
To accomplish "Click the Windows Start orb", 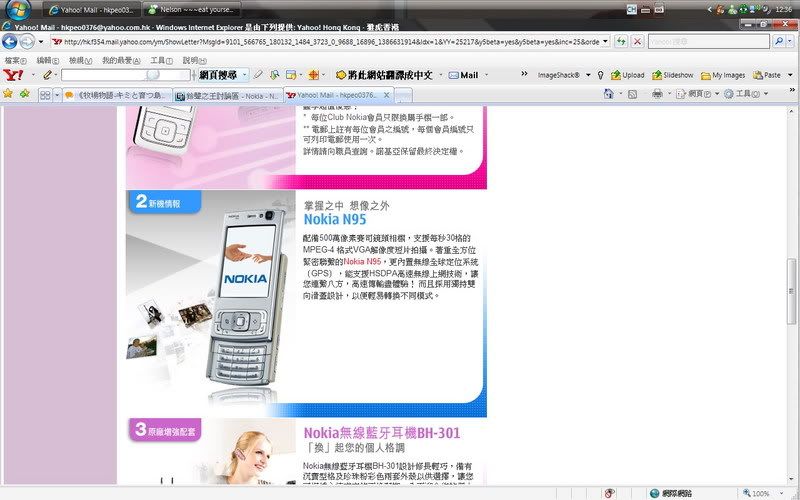I will [19, 9].
